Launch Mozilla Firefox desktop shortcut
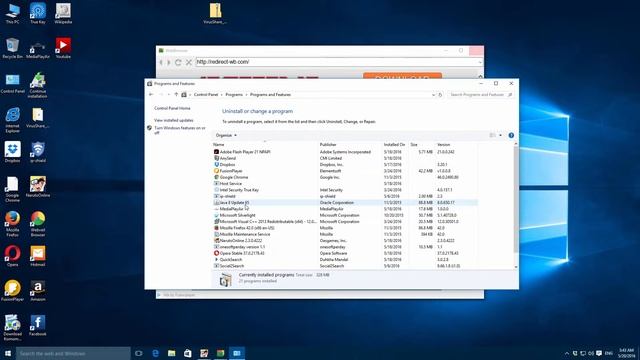This screenshot has width=640, height=360. point(12,224)
